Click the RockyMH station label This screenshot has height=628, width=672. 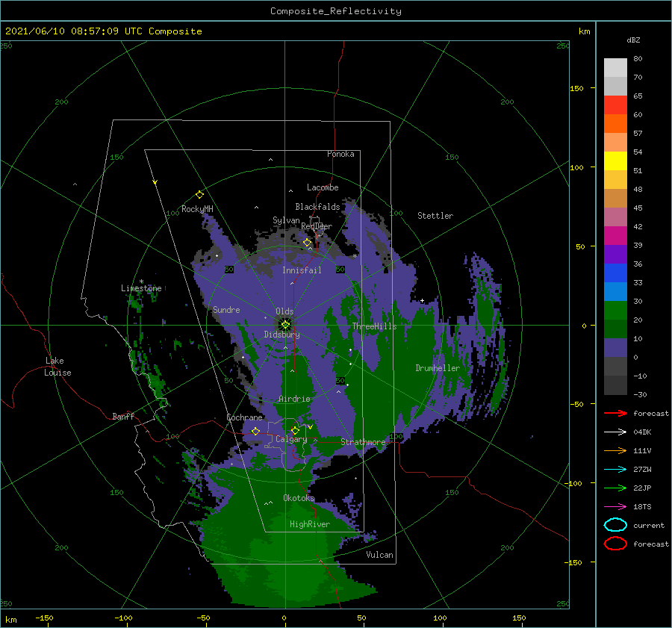tap(197, 209)
